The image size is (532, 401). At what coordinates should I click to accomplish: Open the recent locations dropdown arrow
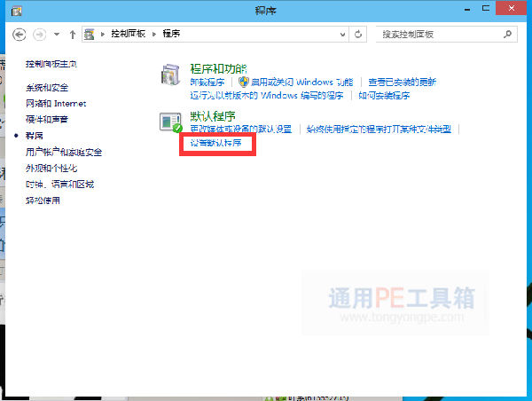click(57, 35)
